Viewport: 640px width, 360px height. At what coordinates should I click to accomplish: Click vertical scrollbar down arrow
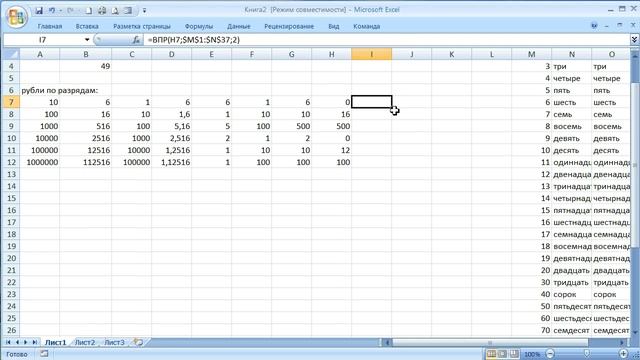pos(635,333)
